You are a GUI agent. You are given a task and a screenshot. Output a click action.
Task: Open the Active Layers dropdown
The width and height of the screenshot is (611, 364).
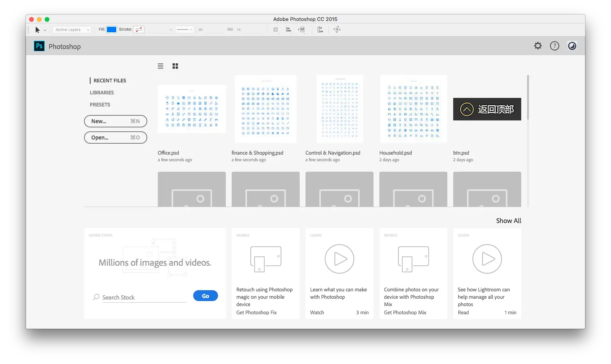click(x=72, y=30)
